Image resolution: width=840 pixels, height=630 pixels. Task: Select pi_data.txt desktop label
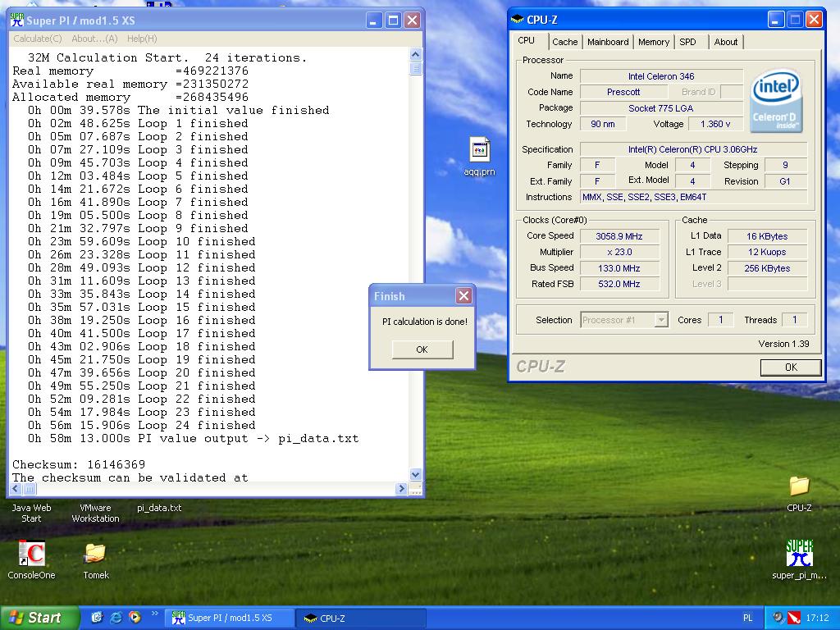click(159, 507)
